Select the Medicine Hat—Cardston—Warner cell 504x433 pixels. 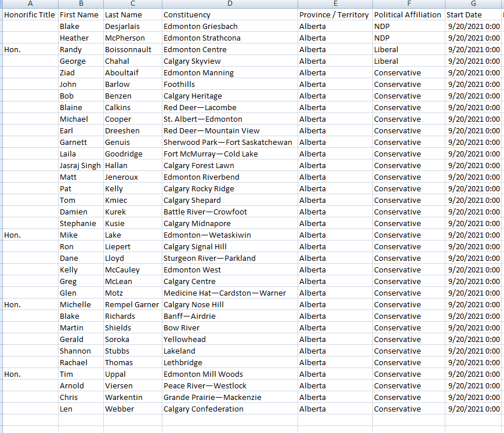click(230, 293)
